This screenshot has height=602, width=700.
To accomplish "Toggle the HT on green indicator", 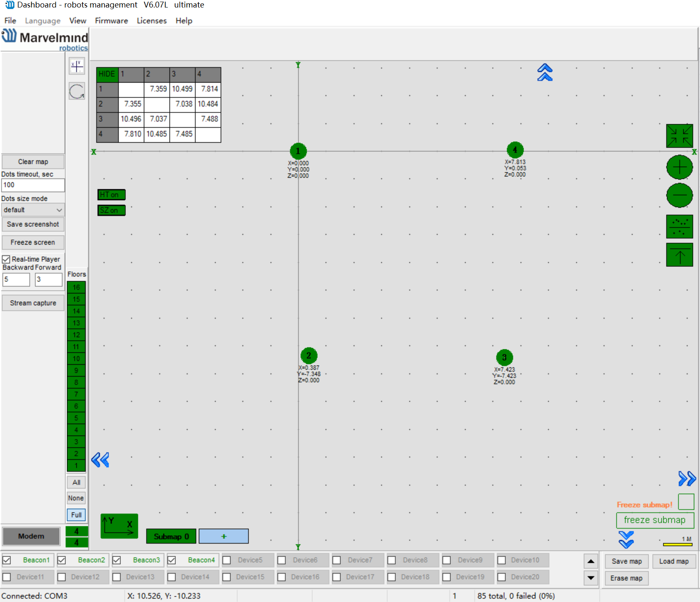I will 111,195.
